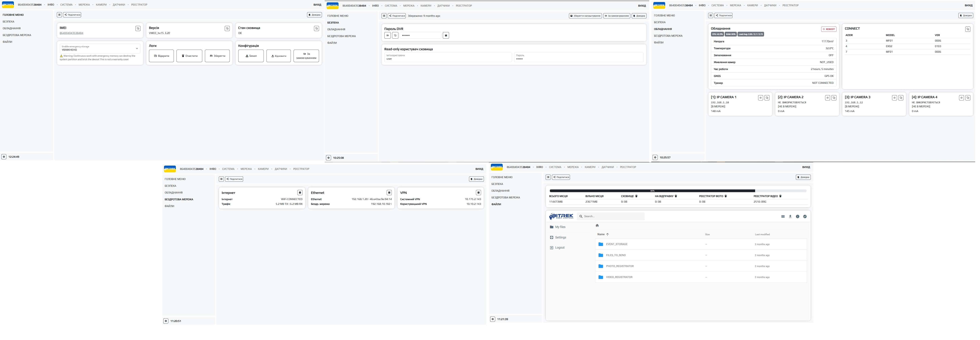The image size is (980, 340).
Task: Click home breadcrumb icon in file browser
Action: point(597,226)
